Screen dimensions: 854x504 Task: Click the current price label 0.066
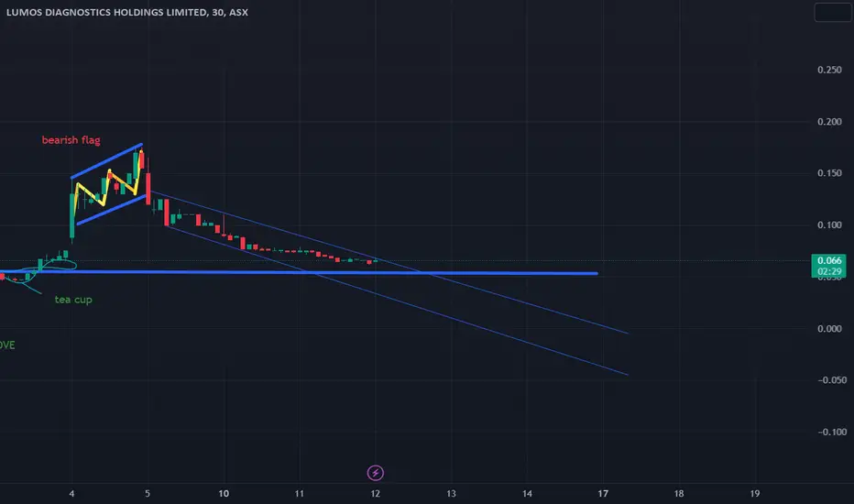[829, 260]
